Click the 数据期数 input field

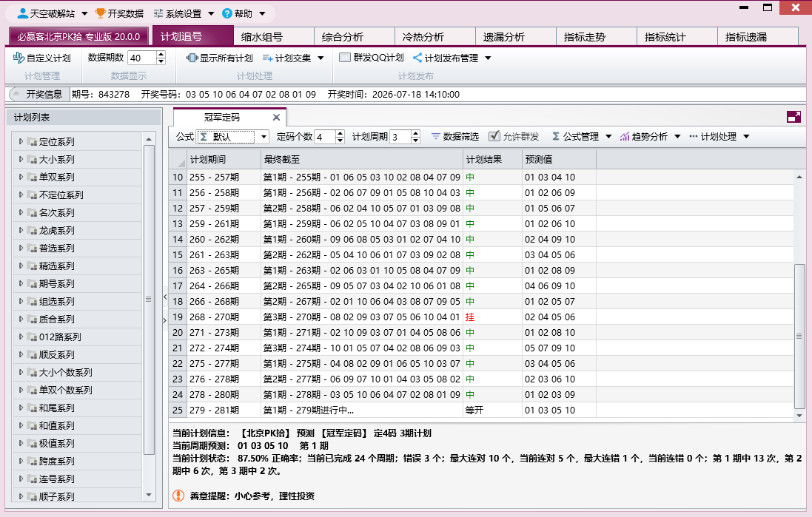[x=142, y=58]
